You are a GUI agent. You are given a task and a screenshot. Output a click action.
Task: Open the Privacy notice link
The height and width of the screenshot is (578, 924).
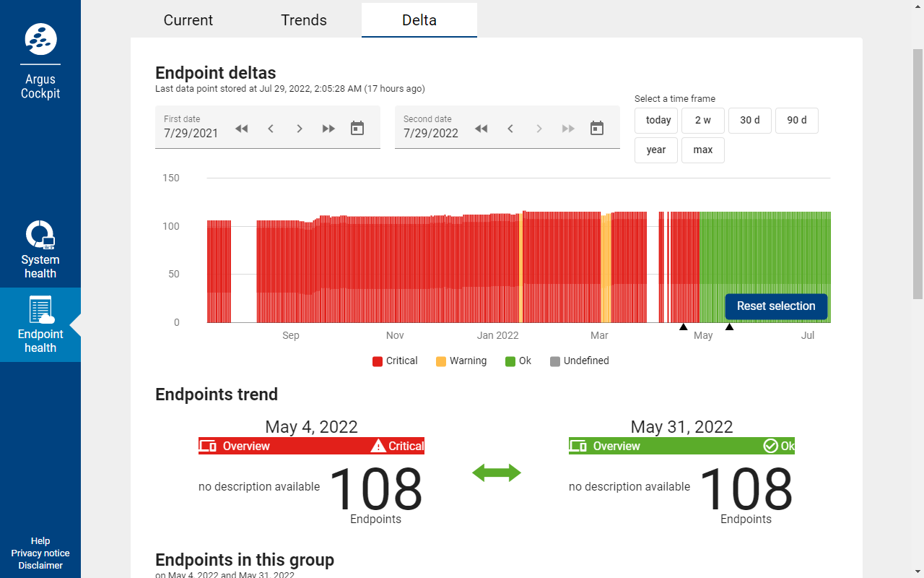(x=40, y=553)
